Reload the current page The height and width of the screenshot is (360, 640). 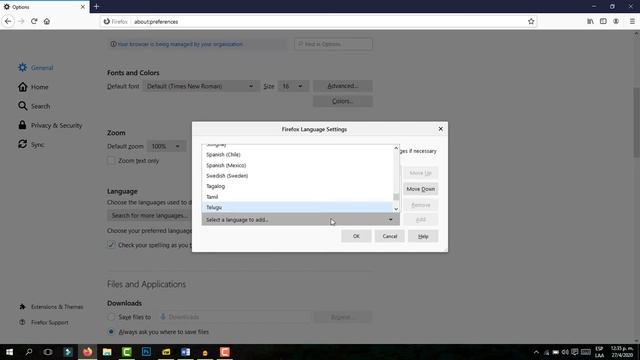pyautogui.click(x=34, y=21)
